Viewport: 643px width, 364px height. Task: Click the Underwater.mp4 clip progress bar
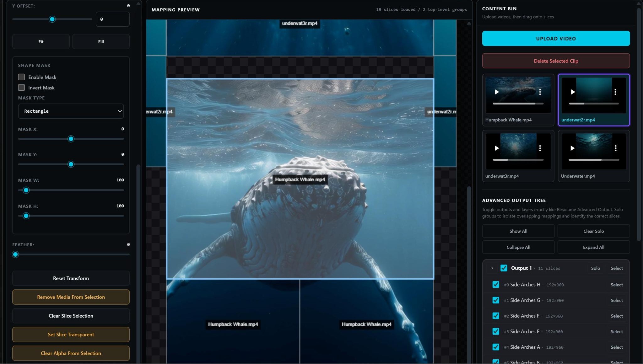594,160
